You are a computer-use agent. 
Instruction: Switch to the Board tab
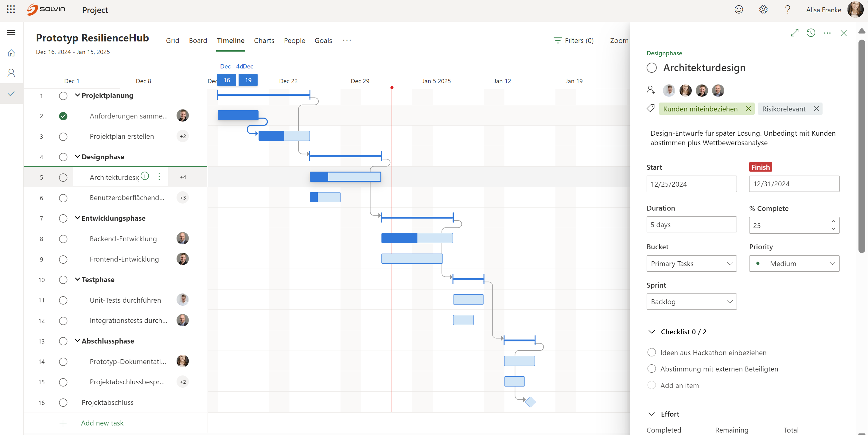pos(198,41)
